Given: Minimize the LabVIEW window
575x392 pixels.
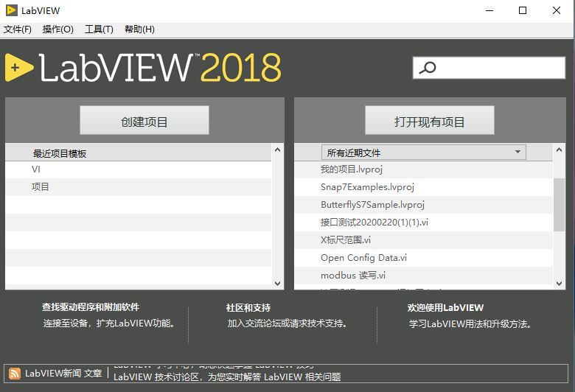Looking at the screenshot, I should pos(489,10).
